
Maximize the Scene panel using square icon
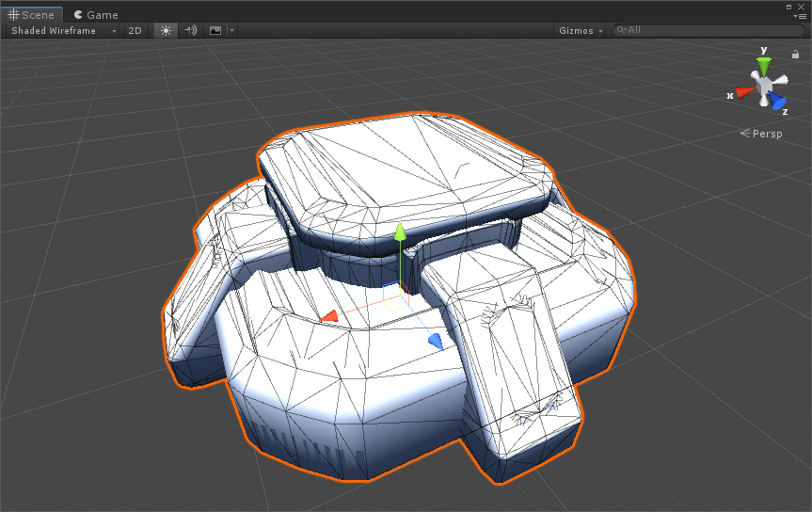coord(788,7)
